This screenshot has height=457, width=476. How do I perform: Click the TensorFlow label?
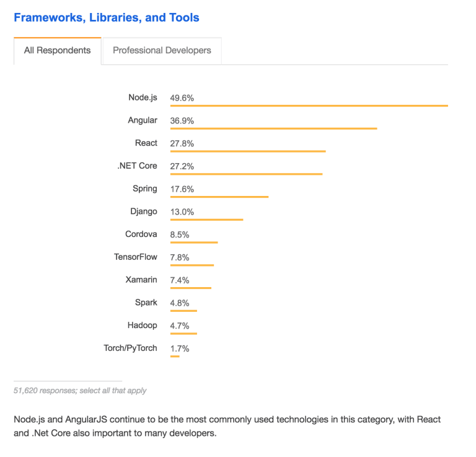[135, 257]
